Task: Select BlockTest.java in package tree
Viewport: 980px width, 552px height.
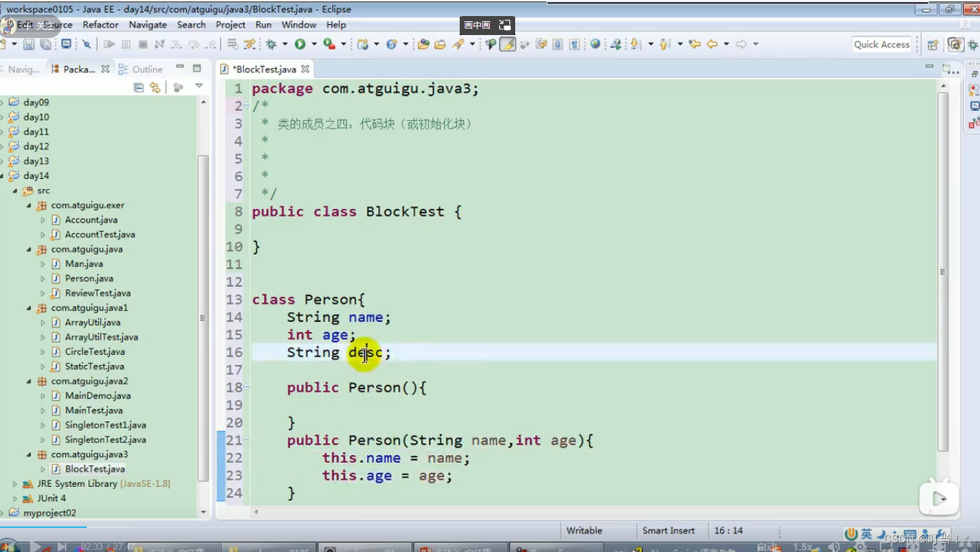Action: 95,469
